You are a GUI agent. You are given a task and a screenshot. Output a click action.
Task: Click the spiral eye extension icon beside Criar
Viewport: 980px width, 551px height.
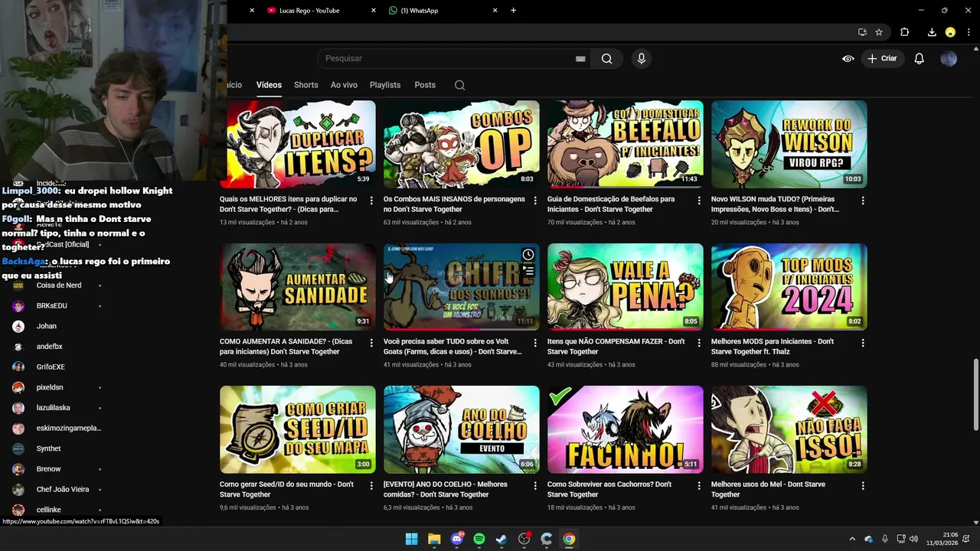pyautogui.click(x=848, y=59)
